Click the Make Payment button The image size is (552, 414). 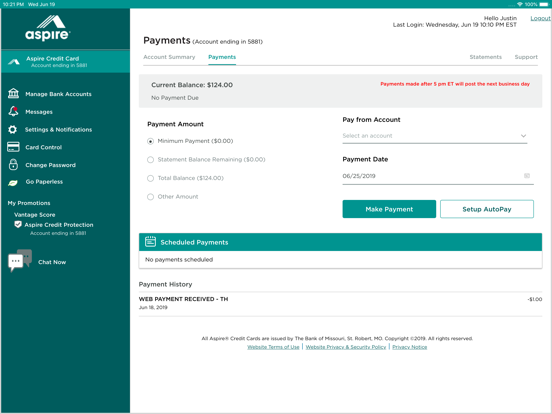[x=389, y=209]
